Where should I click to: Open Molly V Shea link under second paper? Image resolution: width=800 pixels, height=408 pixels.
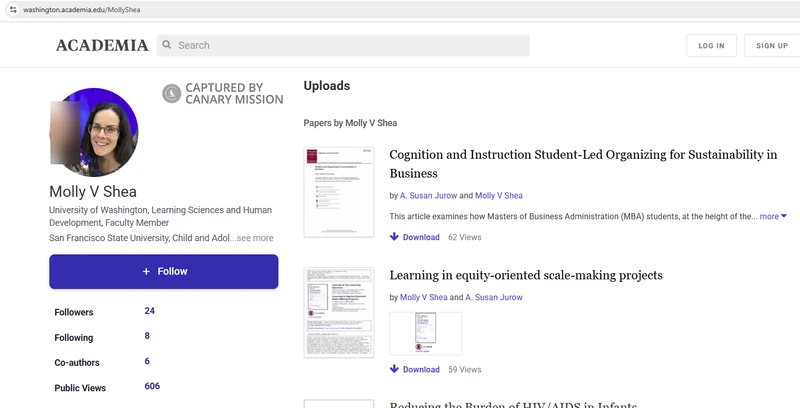[423, 297]
